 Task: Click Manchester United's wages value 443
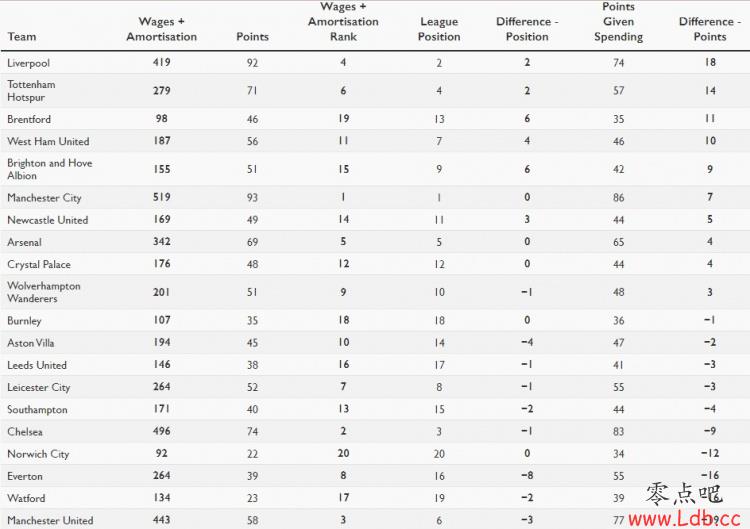pos(162,520)
